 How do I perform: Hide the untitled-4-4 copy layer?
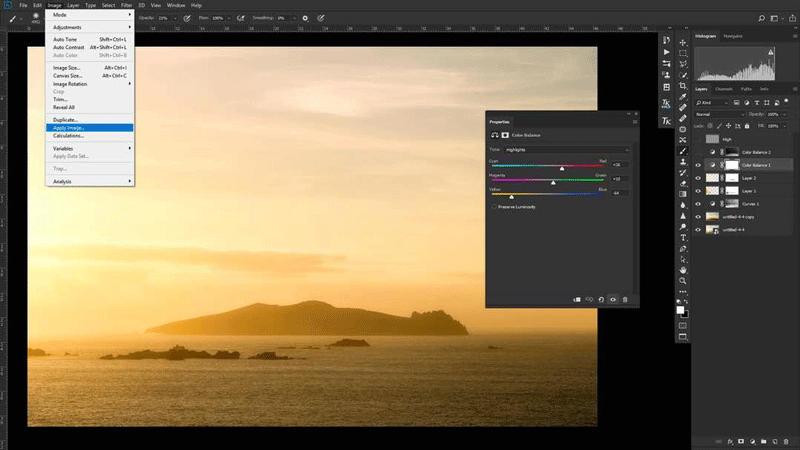click(698, 217)
